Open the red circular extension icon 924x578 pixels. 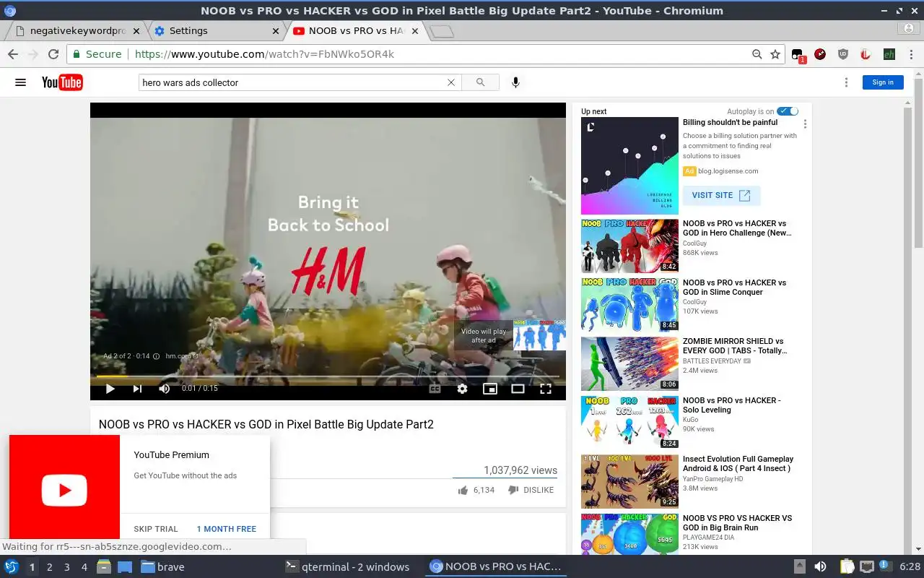point(820,54)
